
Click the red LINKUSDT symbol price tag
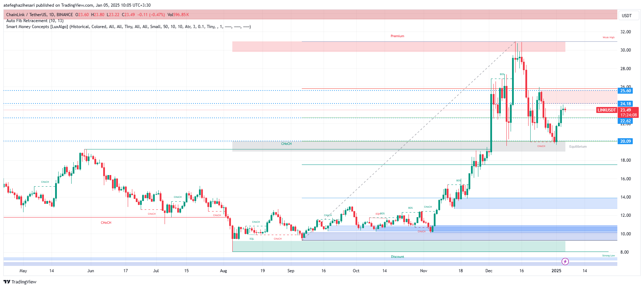[606, 110]
